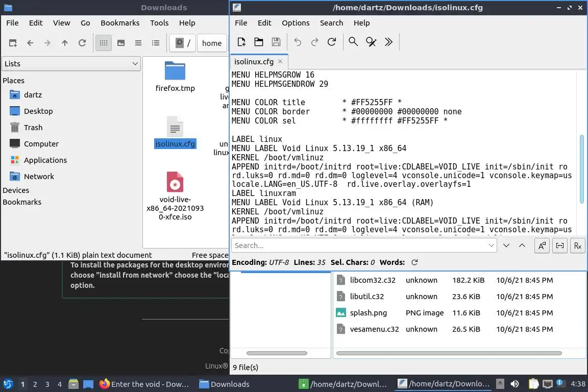The image size is (588, 392).
Task: Switch to thumbnail view in the file manager
Action: pos(121,43)
